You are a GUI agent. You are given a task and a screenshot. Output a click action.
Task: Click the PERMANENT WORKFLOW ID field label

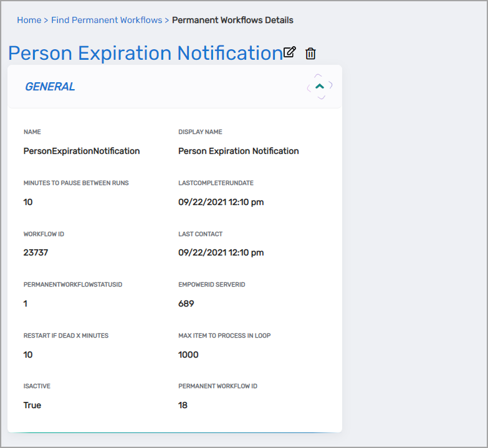(218, 386)
